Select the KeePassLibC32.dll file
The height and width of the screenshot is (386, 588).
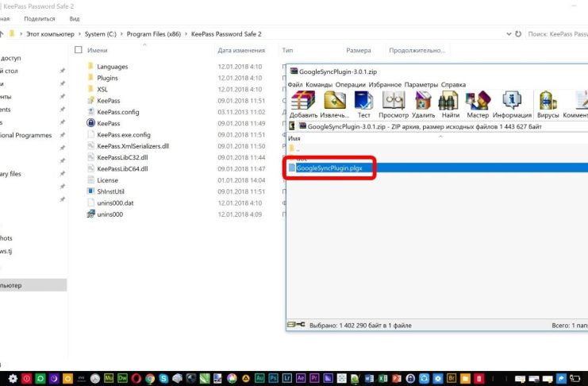point(122,157)
